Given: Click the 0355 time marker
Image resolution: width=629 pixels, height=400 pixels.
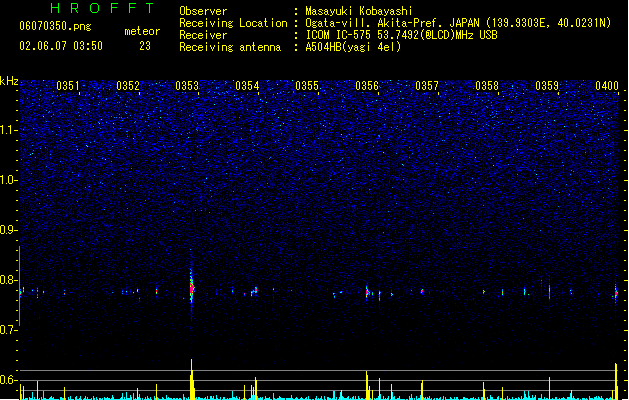Looking at the screenshot, I should (307, 86).
